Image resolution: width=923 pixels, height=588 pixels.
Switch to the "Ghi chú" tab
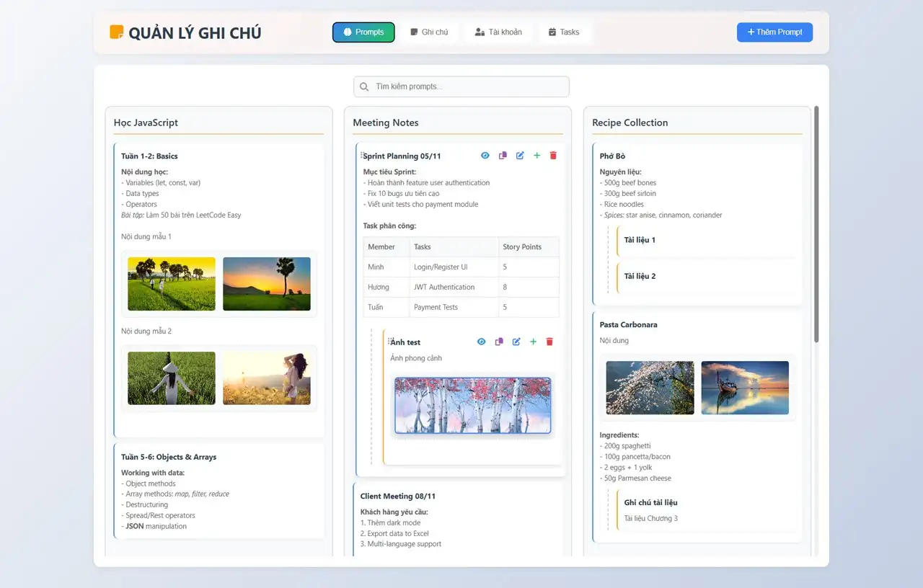pyautogui.click(x=430, y=32)
